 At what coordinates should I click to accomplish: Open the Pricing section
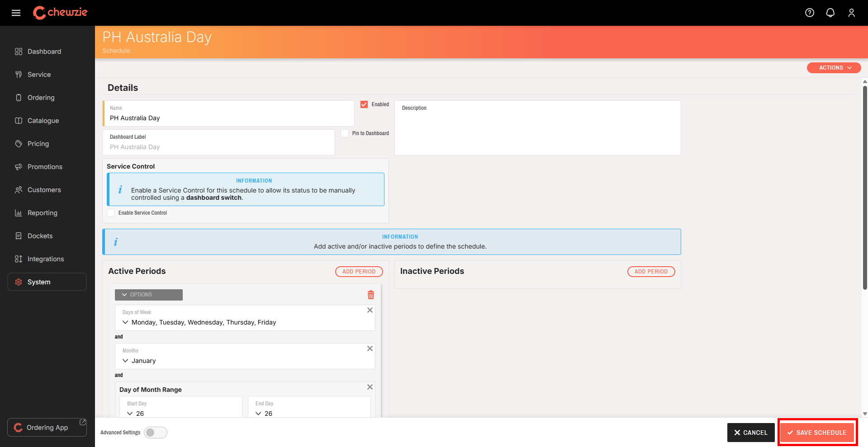[x=47, y=144]
